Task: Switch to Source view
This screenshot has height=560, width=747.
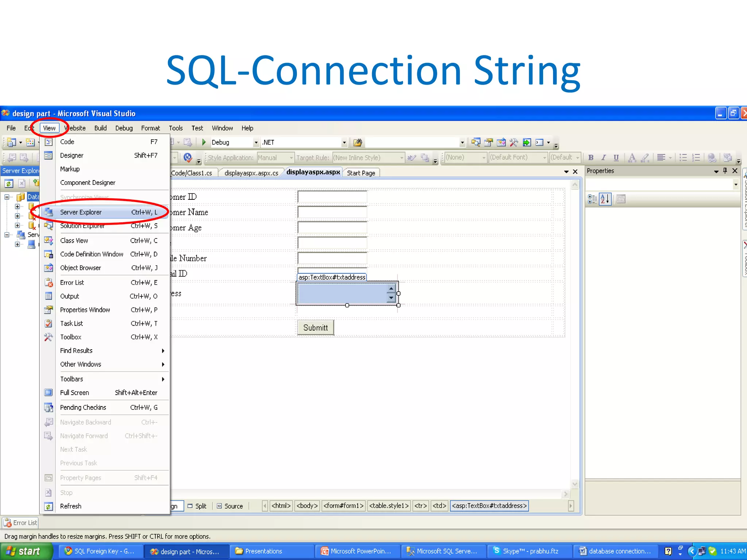Action: pyautogui.click(x=230, y=506)
